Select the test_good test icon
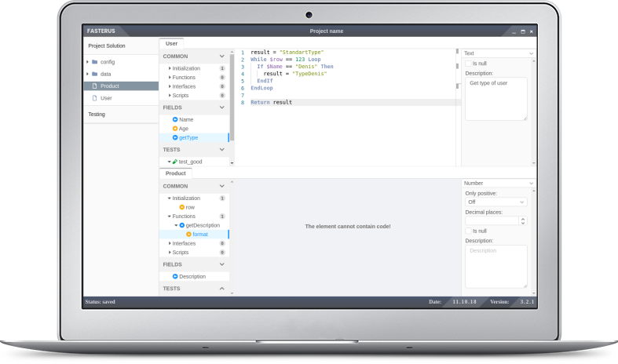Viewport: 618px width, 364px height. click(174, 162)
